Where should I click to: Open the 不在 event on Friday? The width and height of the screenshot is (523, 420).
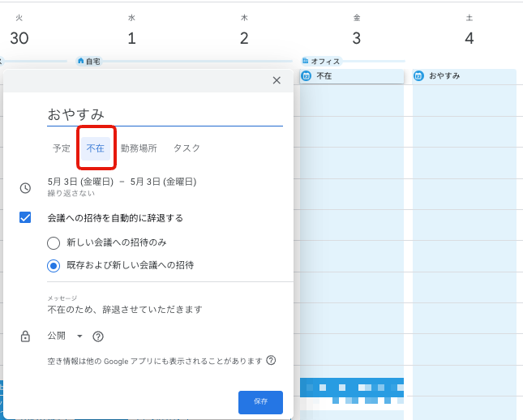tap(351, 76)
